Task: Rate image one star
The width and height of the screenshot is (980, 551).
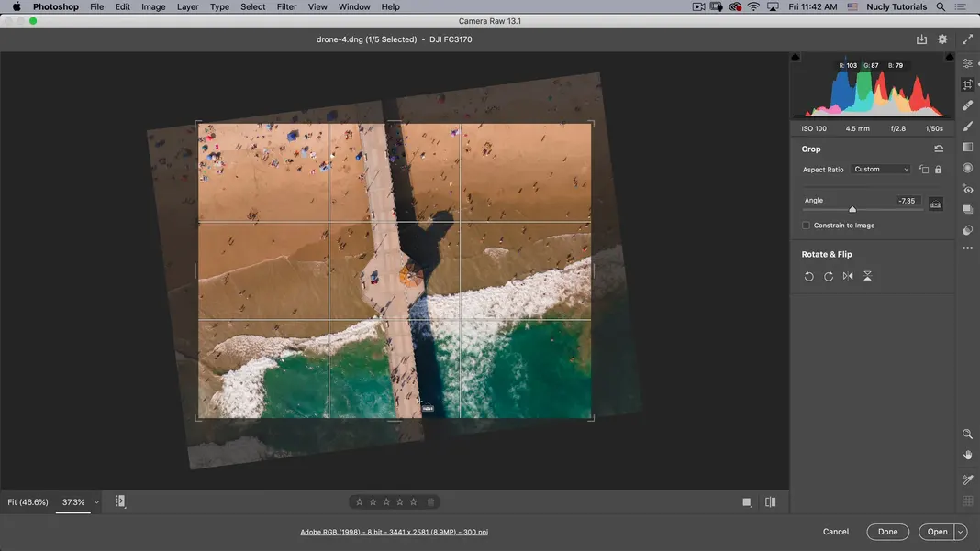Action: (360, 501)
